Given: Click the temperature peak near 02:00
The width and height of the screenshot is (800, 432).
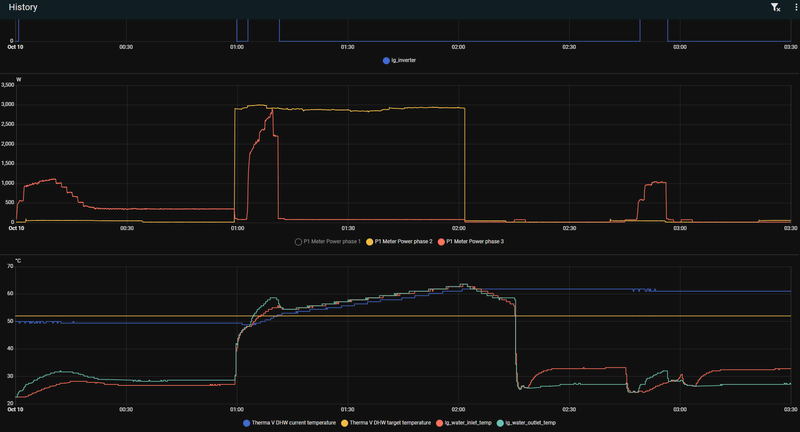Looking at the screenshot, I should [464, 285].
